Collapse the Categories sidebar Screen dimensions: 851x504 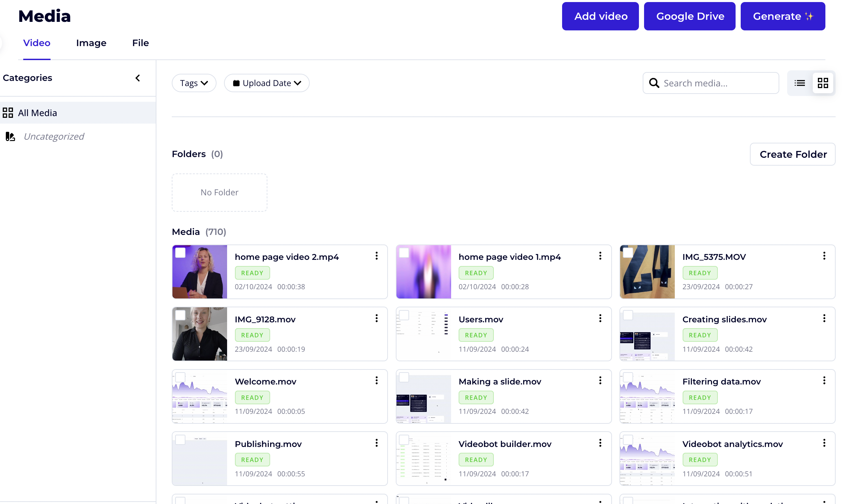(x=138, y=78)
